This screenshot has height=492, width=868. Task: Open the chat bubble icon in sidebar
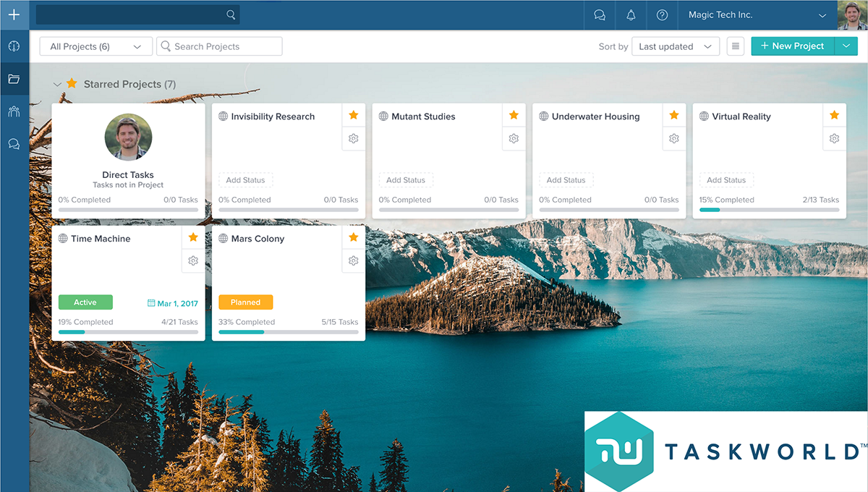coord(14,144)
